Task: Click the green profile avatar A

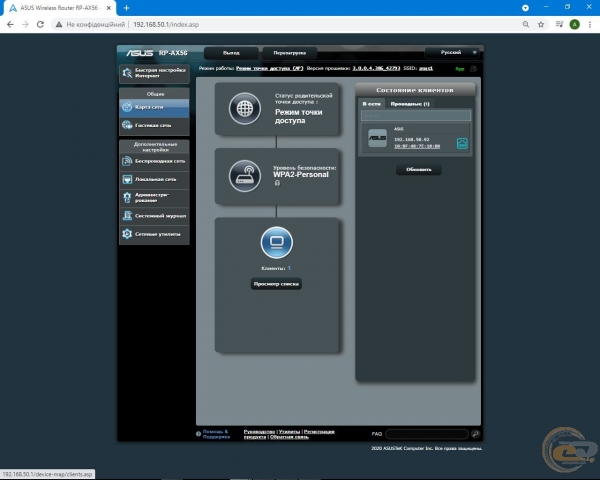Action: click(x=574, y=24)
